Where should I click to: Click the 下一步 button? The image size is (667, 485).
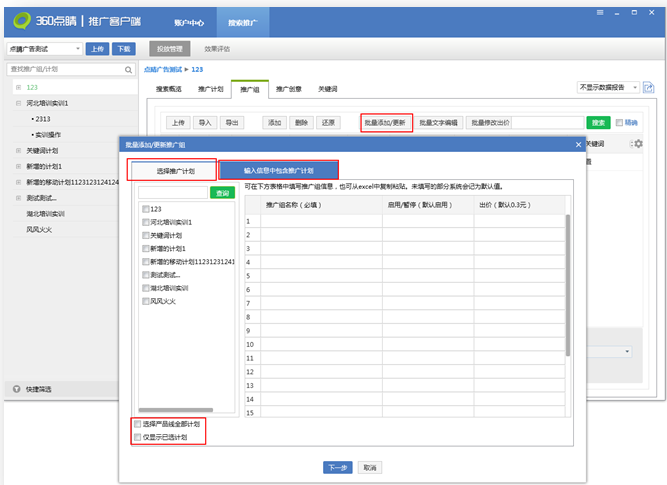(337, 467)
